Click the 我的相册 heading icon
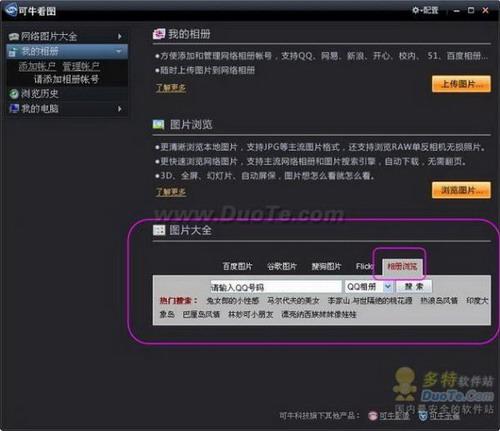 coord(159,34)
